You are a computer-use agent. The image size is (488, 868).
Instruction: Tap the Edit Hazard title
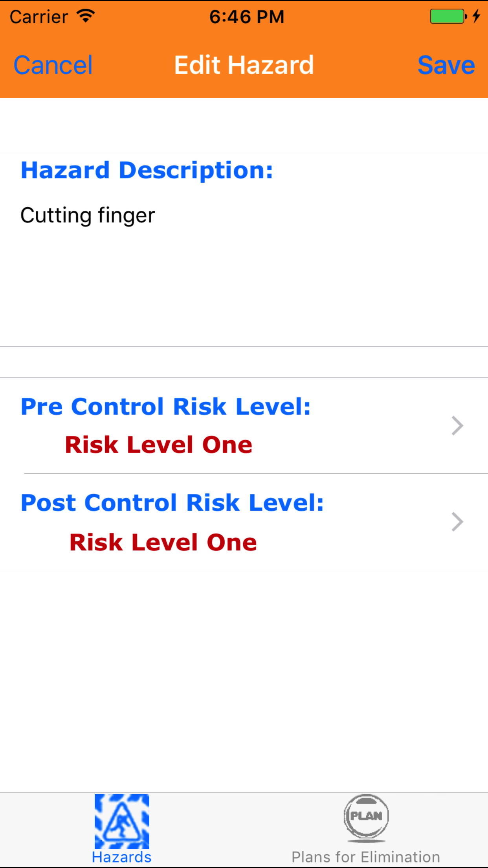[x=244, y=65]
